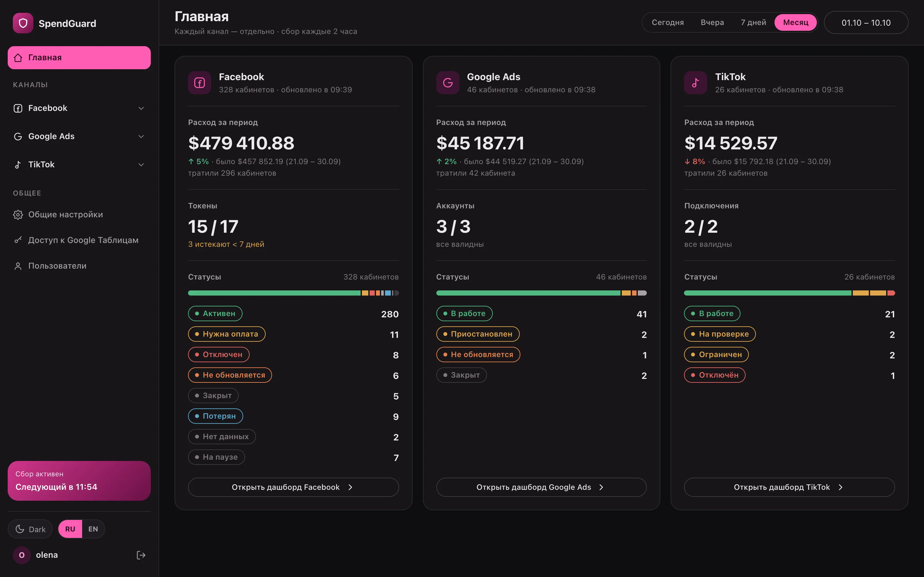This screenshot has width=924, height=577.
Task: Click the Facebook icon in the channel card header
Action: click(199, 83)
